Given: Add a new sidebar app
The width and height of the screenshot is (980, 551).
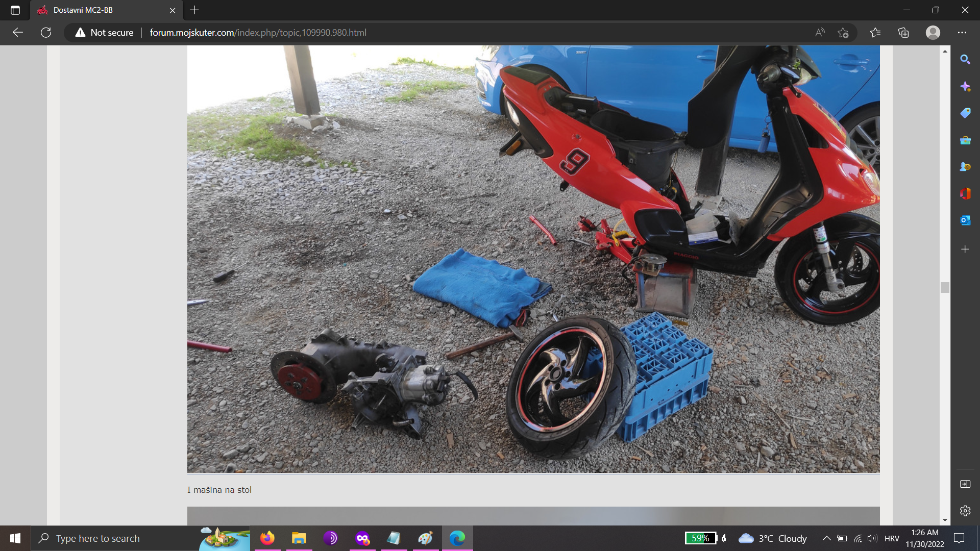Looking at the screenshot, I should tap(965, 249).
